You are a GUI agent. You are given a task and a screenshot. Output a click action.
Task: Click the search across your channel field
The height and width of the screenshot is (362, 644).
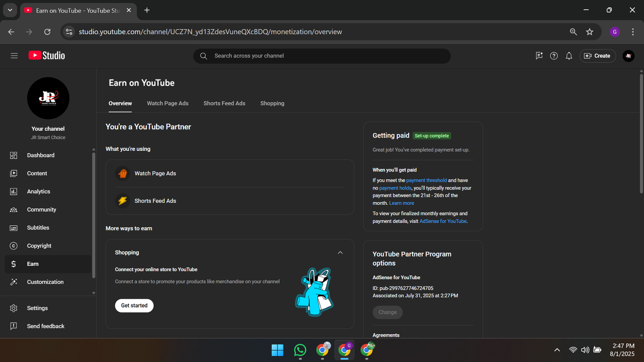(322, 56)
